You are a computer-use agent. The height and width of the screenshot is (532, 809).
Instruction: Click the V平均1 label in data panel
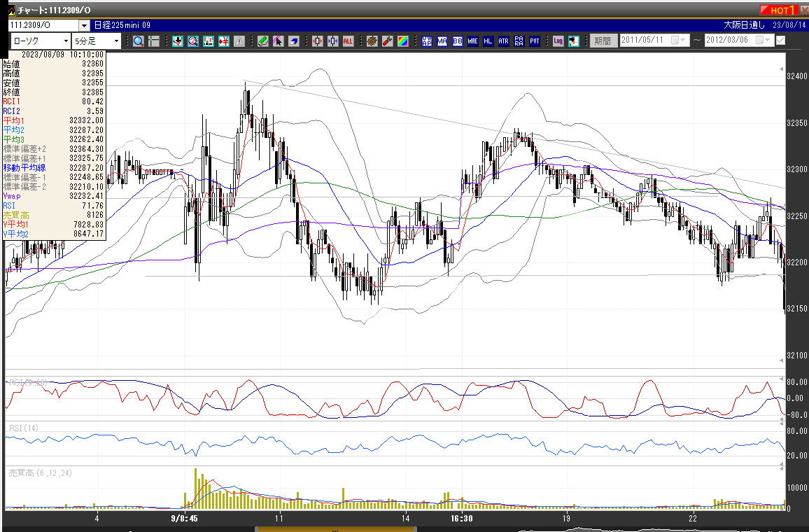pos(16,225)
